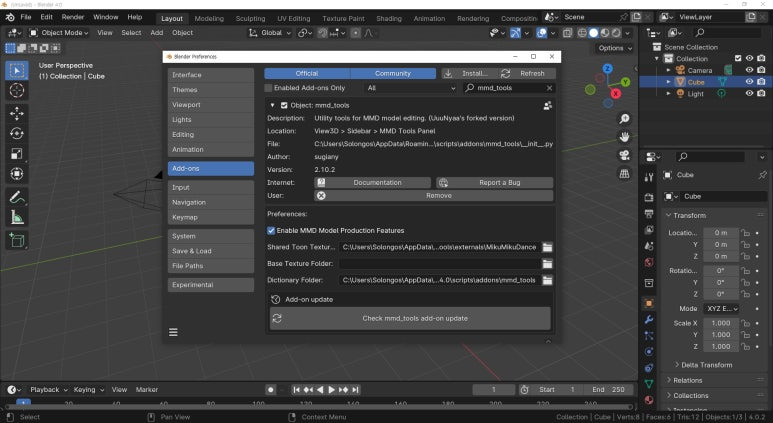Open the Keymap preferences section
The image size is (773, 423).
pyautogui.click(x=211, y=217)
